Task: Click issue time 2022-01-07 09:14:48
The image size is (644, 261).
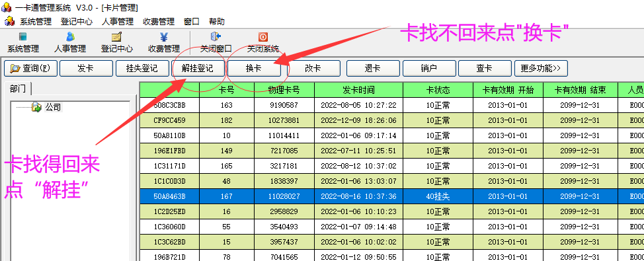Action: pos(358,227)
